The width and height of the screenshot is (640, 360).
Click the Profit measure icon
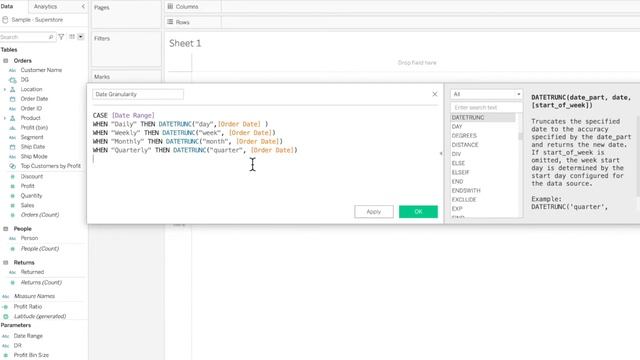coord(12,186)
